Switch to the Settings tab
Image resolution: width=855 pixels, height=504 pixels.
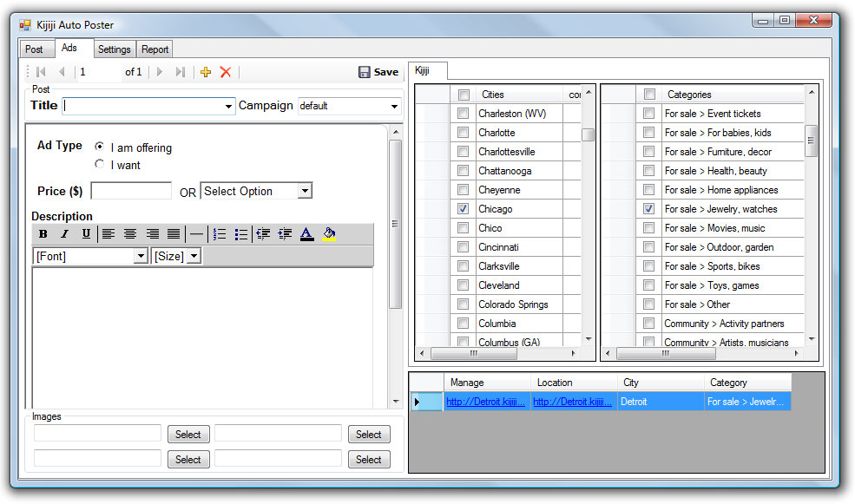click(114, 49)
